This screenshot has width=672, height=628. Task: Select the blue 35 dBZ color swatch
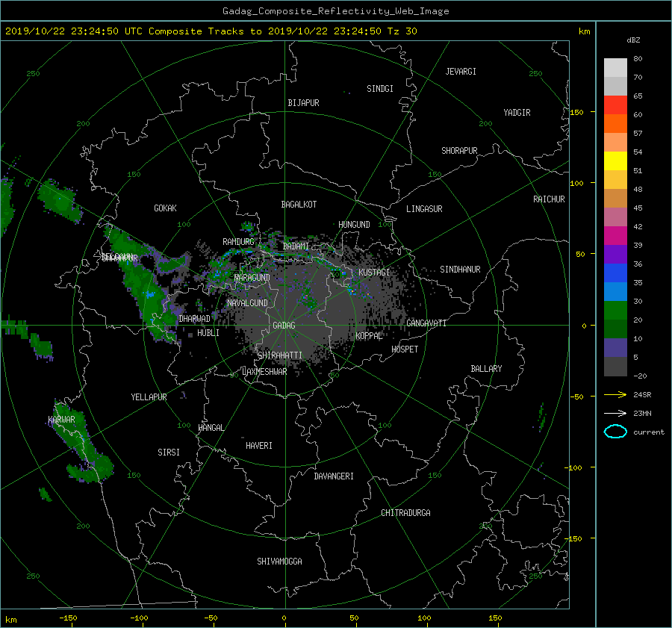tap(615, 273)
